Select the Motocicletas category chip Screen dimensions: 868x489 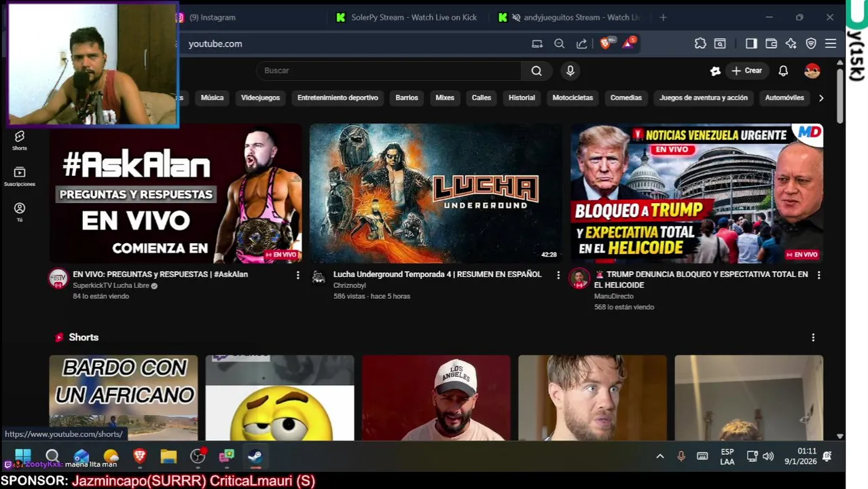pos(573,98)
